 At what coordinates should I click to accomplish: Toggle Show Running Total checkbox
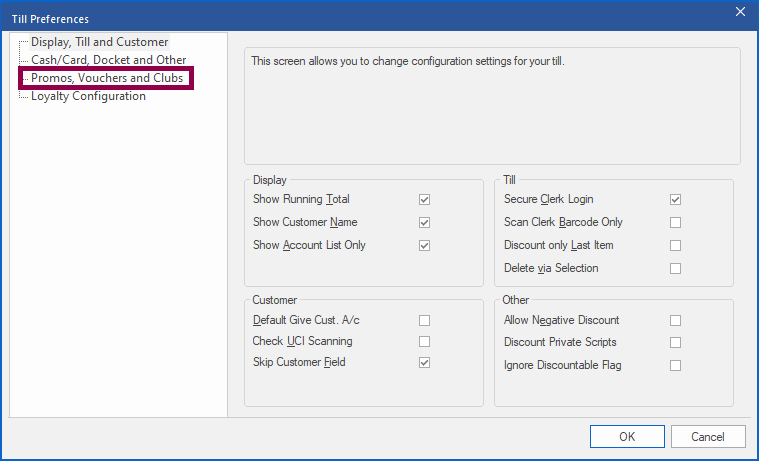tap(425, 200)
